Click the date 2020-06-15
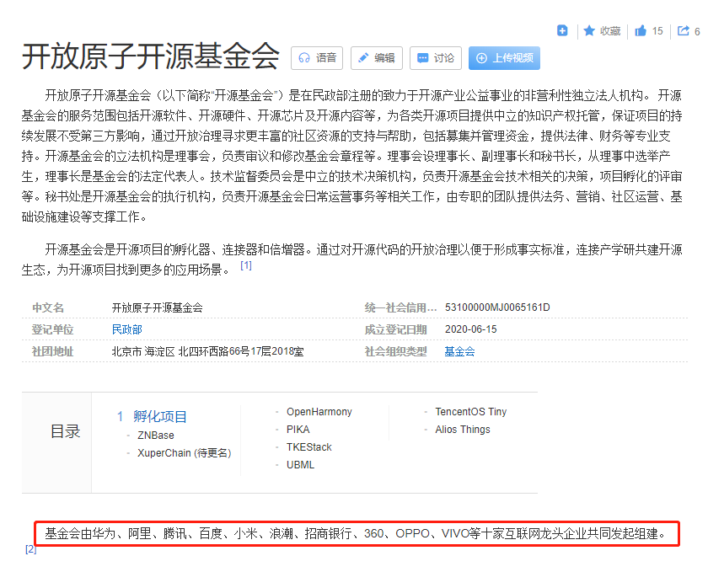 click(471, 329)
